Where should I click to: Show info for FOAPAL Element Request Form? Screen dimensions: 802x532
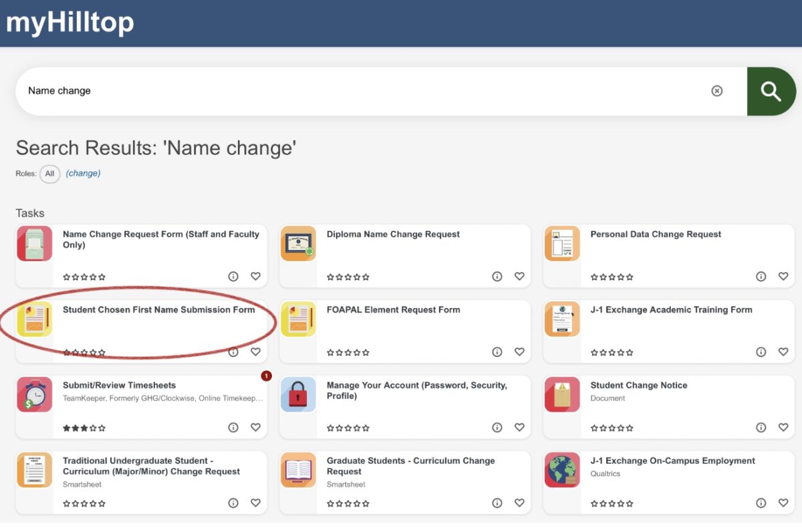(497, 352)
